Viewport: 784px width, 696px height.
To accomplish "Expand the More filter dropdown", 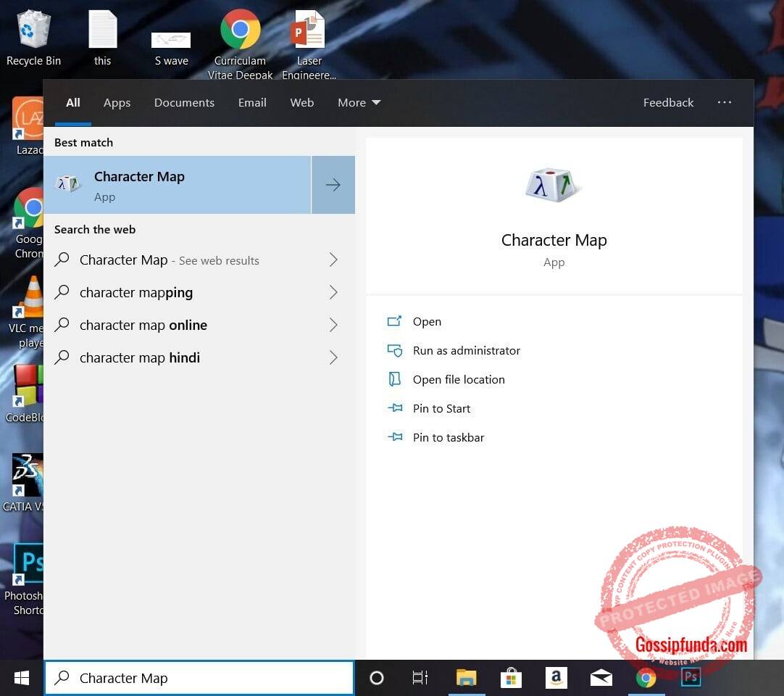I will 359,103.
